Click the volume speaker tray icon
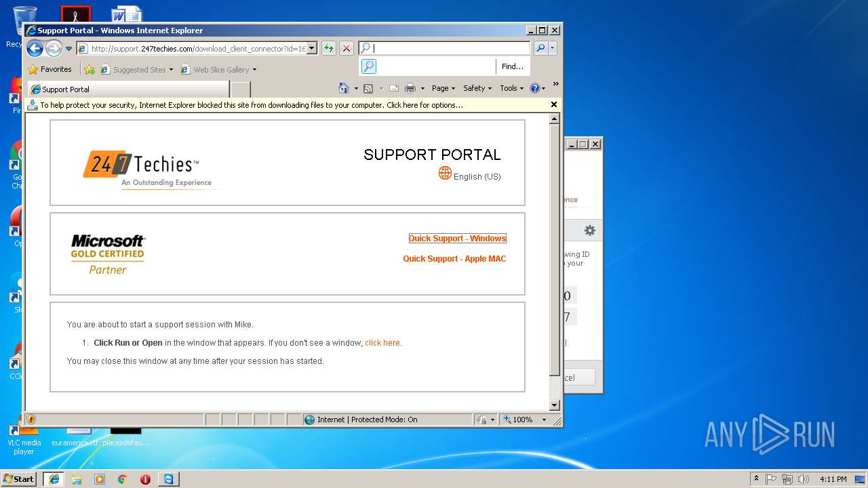 pyautogui.click(x=804, y=479)
